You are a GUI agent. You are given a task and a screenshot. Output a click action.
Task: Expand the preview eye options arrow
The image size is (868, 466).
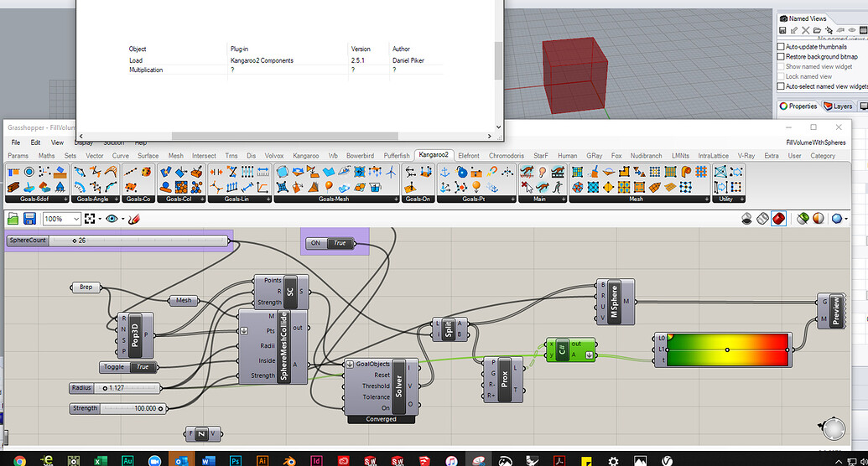coord(122,219)
